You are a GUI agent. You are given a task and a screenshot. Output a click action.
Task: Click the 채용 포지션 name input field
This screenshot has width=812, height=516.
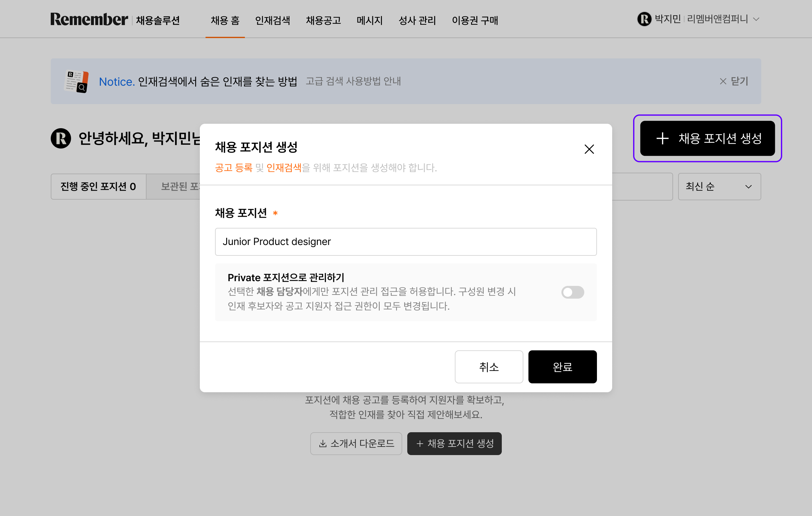pos(406,241)
